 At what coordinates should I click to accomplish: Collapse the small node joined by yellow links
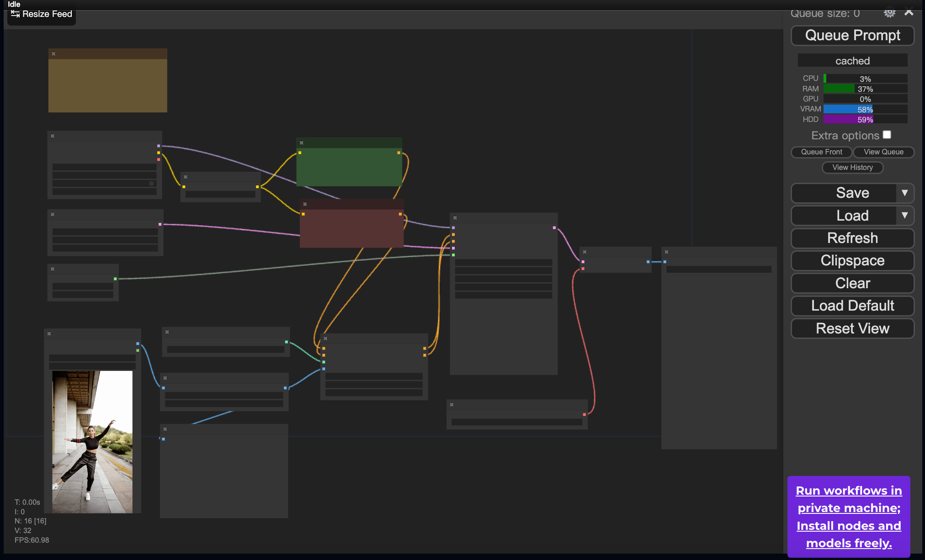pos(186,177)
